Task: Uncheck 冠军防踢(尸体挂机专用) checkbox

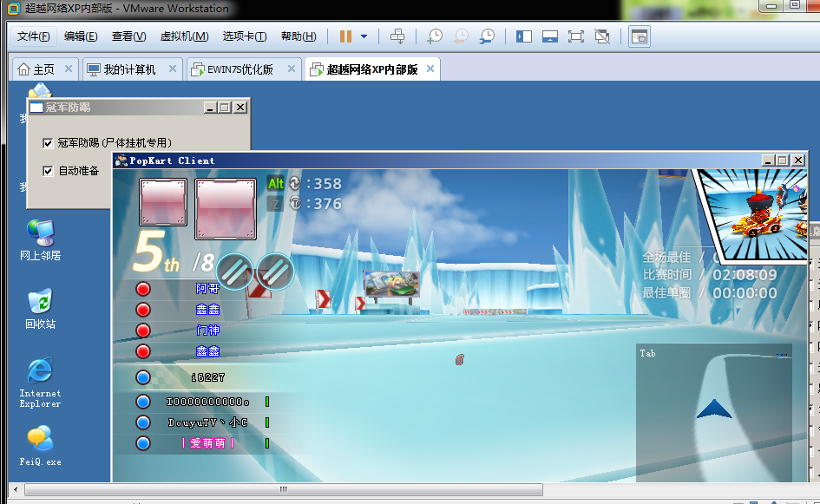Action: tap(48, 143)
